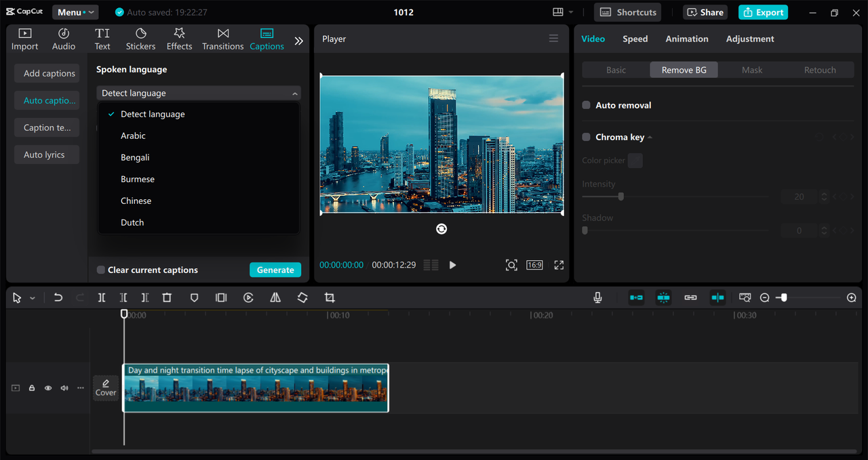The height and width of the screenshot is (460, 868).
Task: Open the Menu dropdown
Action: click(75, 12)
